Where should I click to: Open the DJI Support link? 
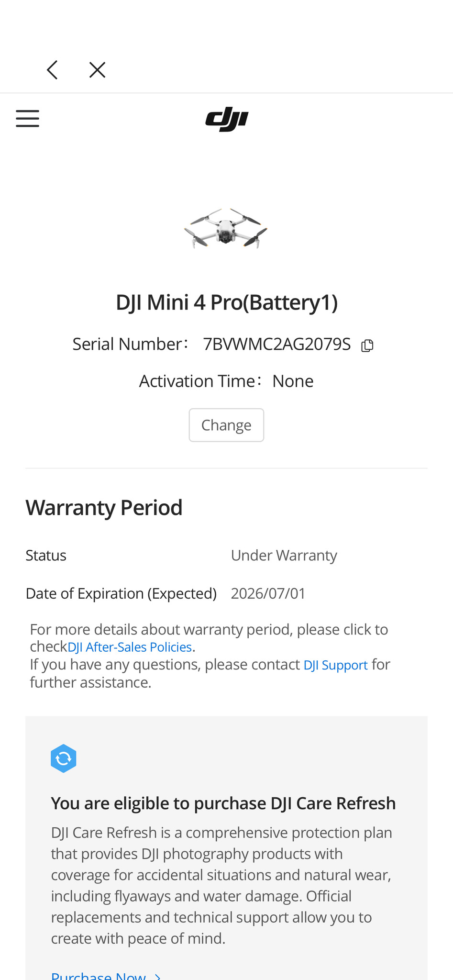coord(335,665)
